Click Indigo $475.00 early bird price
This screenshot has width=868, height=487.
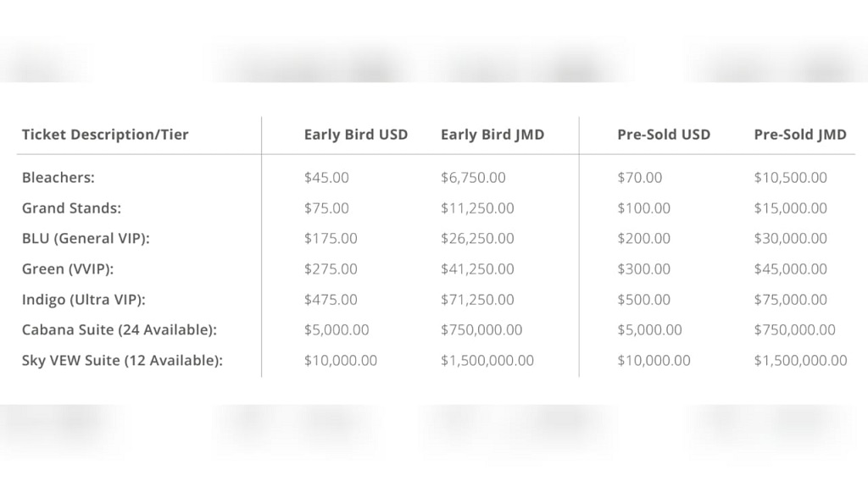[331, 299]
